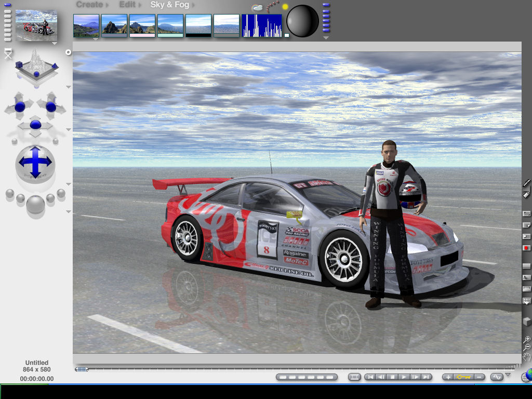Toggle the director's chair camera icon
Image resolution: width=532 pixels, height=399 pixels.
tap(8, 54)
